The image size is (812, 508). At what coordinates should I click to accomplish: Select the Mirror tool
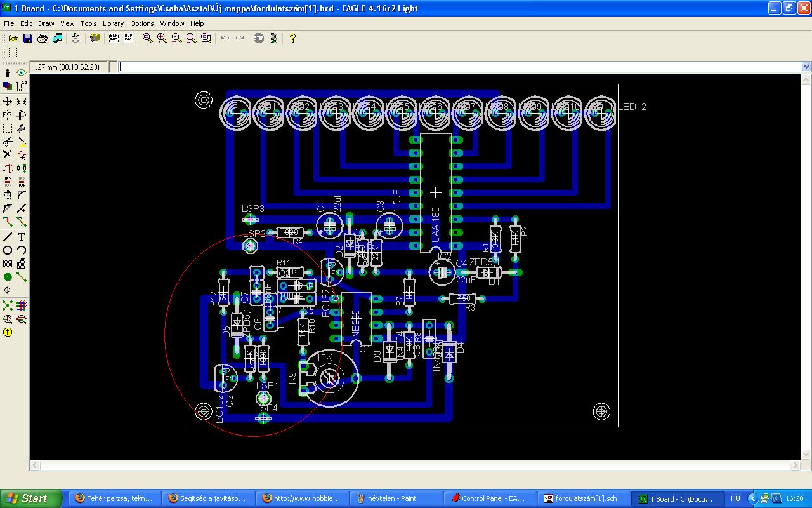pyautogui.click(x=8, y=115)
